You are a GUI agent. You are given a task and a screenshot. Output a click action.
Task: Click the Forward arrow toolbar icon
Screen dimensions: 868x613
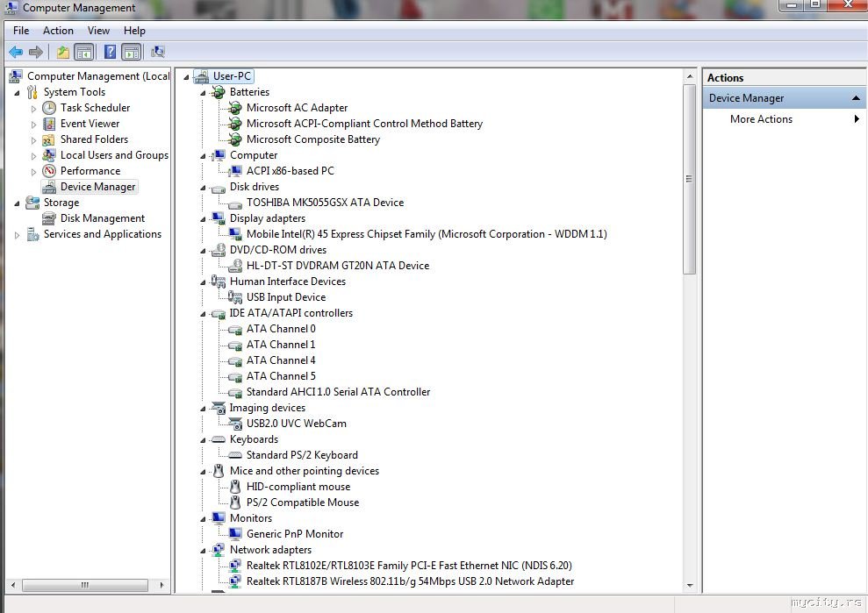[x=36, y=52]
